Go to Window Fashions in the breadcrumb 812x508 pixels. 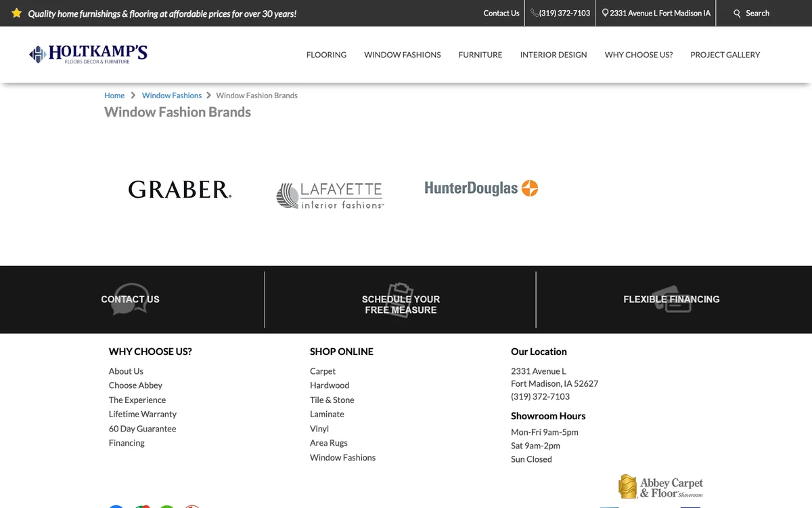click(172, 96)
